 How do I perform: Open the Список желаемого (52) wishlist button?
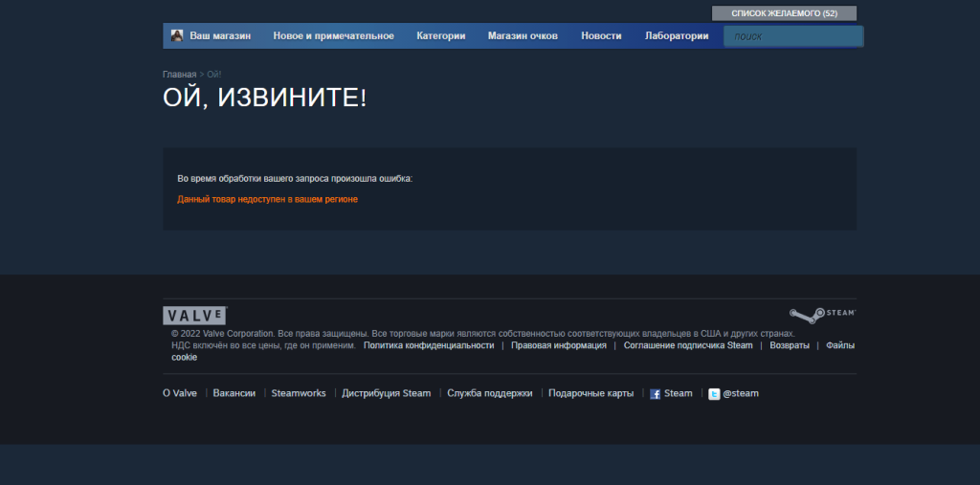(785, 13)
